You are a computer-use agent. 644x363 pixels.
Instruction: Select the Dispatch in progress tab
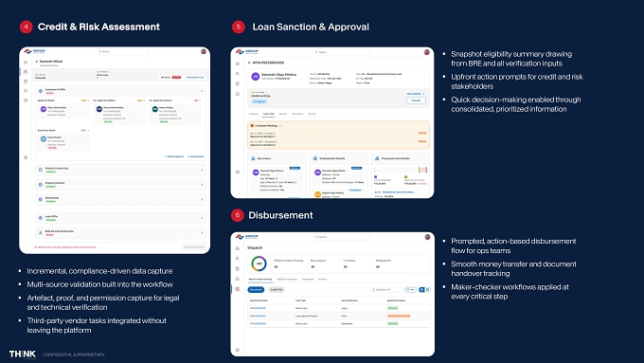[287, 280]
